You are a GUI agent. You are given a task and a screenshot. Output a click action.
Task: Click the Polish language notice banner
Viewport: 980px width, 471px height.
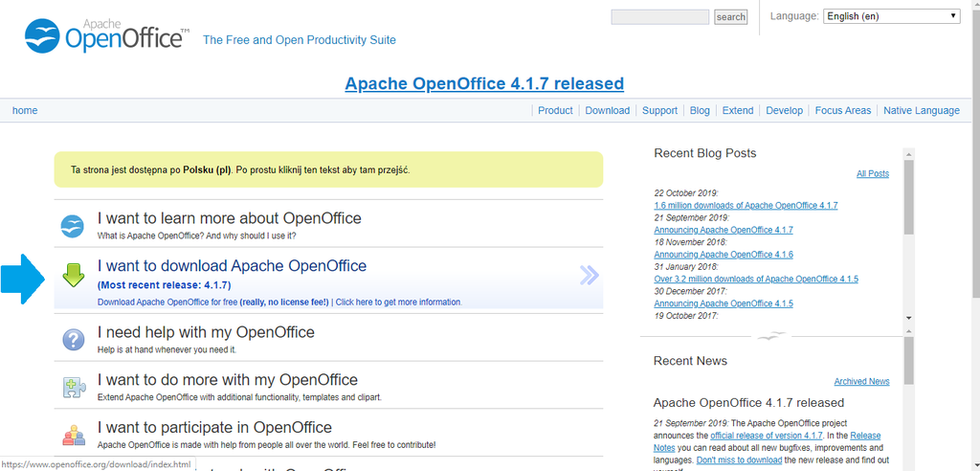tap(329, 169)
